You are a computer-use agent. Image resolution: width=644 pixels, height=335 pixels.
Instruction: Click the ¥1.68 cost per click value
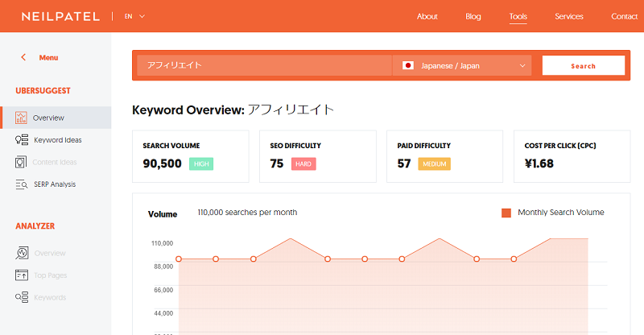point(539,163)
